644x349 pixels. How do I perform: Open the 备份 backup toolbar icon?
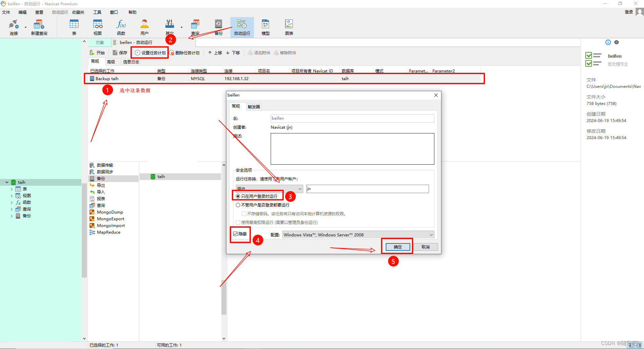click(218, 27)
